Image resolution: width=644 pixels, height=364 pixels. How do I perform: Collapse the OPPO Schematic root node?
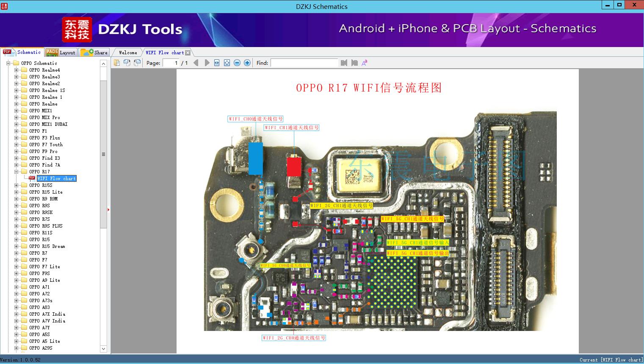(x=8, y=63)
